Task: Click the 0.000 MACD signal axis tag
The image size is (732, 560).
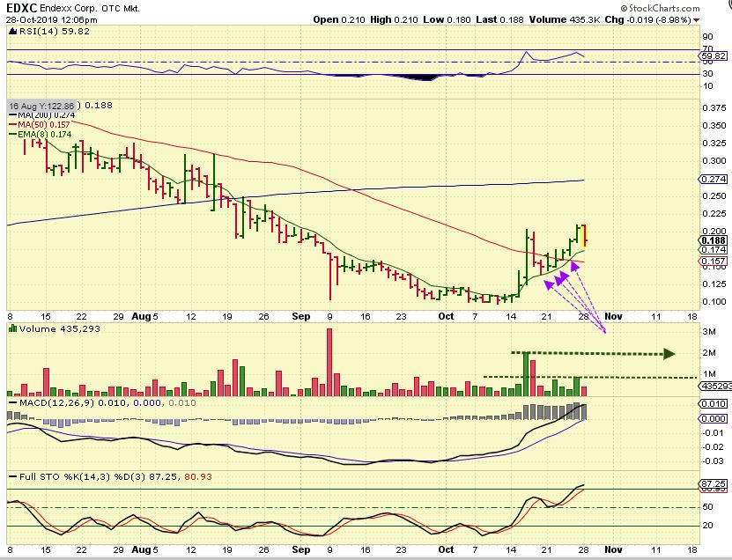Action: 714,419
